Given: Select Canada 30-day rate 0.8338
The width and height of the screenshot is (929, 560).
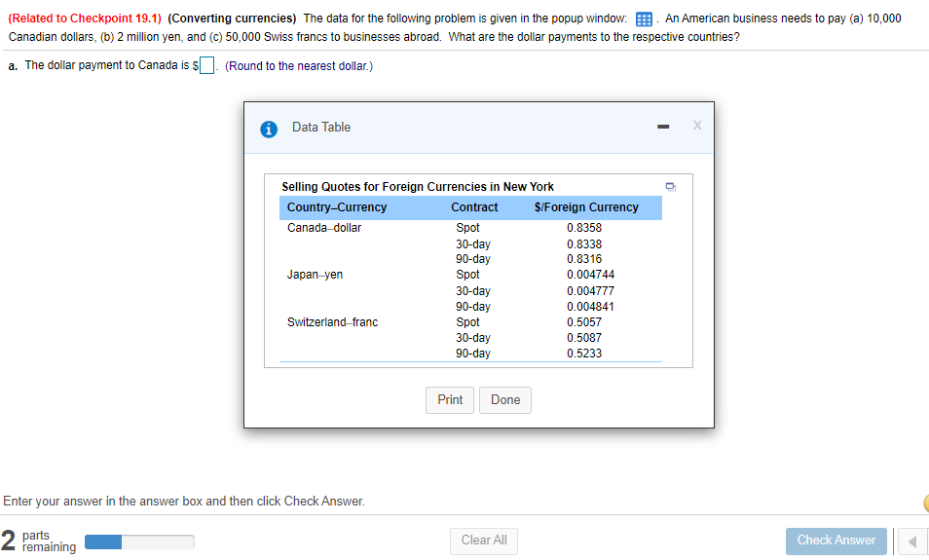Looking at the screenshot, I should (x=584, y=244).
